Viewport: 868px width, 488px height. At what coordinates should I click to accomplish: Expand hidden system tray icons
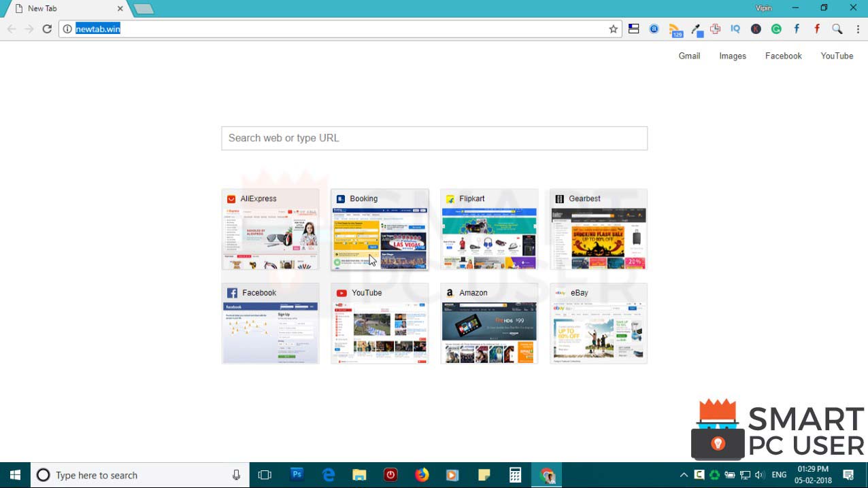click(x=684, y=474)
